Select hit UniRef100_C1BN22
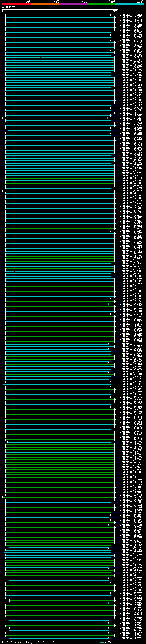Viewport: 146px width, 644px height. click(x=131, y=306)
